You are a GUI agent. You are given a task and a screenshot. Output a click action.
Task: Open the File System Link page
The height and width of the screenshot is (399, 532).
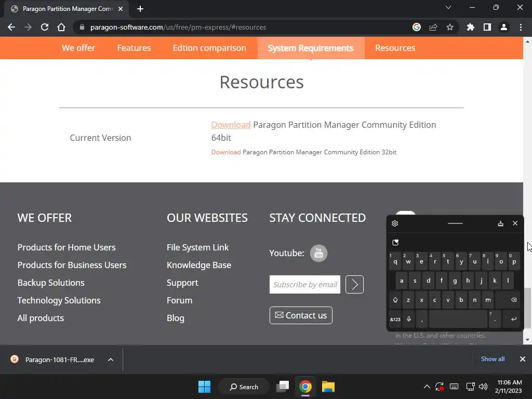[x=198, y=247]
